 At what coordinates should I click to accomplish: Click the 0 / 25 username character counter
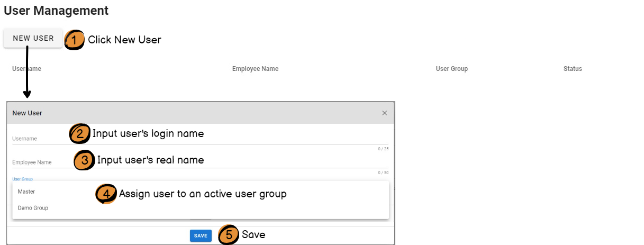pyautogui.click(x=383, y=149)
